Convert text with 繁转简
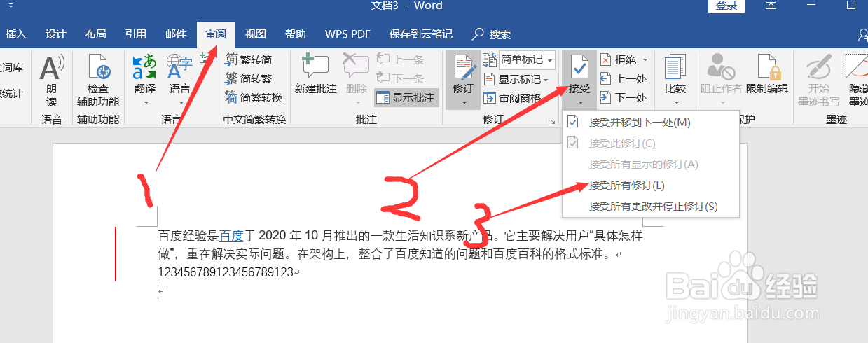Image resolution: width=868 pixels, height=343 pixels. tap(249, 59)
